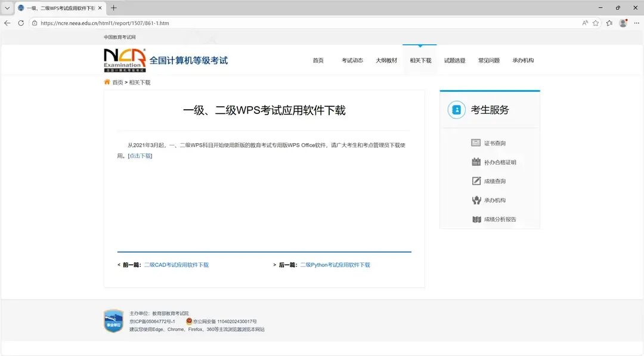Image resolution: width=644 pixels, height=356 pixels.
Task: Click the NCRE Examination logo
Action: point(125,60)
